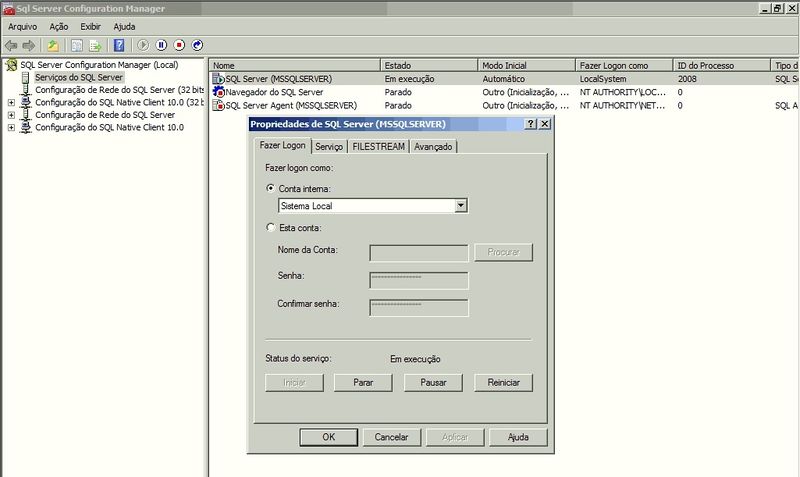This screenshot has height=477, width=800.
Task: Click the dialog's question mark help button
Action: pyautogui.click(x=531, y=124)
